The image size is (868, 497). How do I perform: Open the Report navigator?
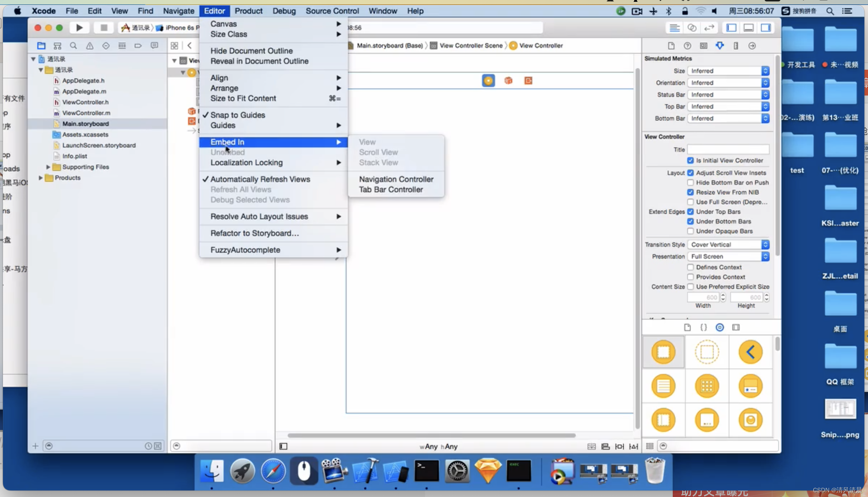coord(154,46)
